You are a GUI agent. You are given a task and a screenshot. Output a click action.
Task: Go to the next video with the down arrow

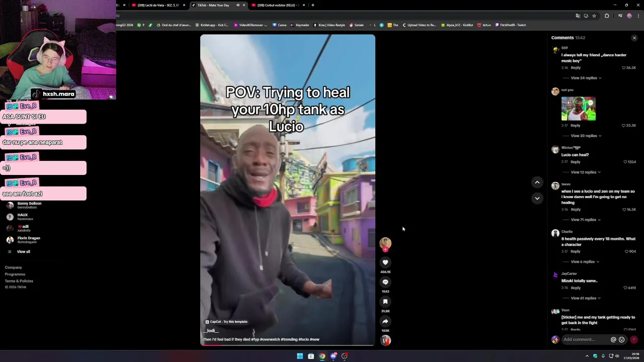pyautogui.click(x=537, y=198)
